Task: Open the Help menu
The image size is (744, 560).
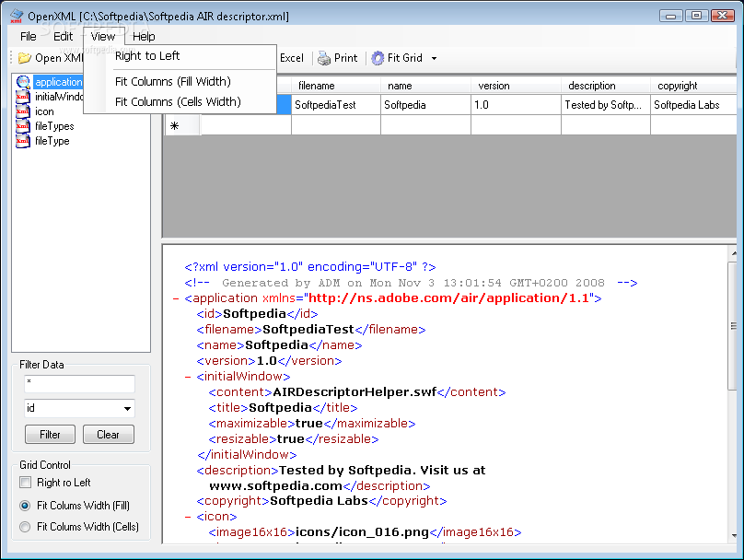Action: tap(144, 37)
